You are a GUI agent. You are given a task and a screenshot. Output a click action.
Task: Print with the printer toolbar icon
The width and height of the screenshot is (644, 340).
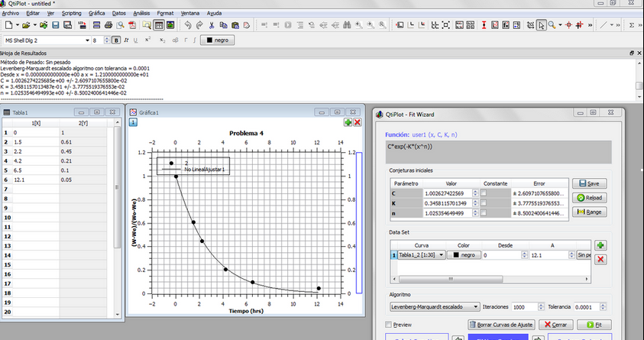108,25
